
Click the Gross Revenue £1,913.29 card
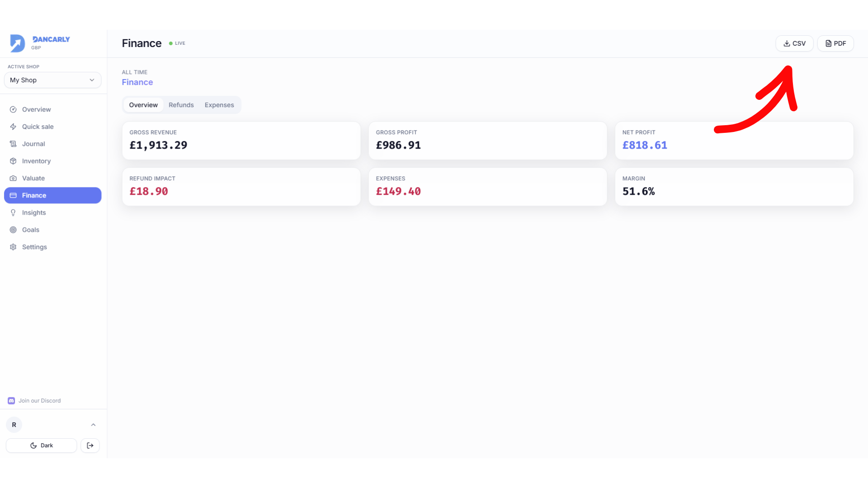(241, 141)
